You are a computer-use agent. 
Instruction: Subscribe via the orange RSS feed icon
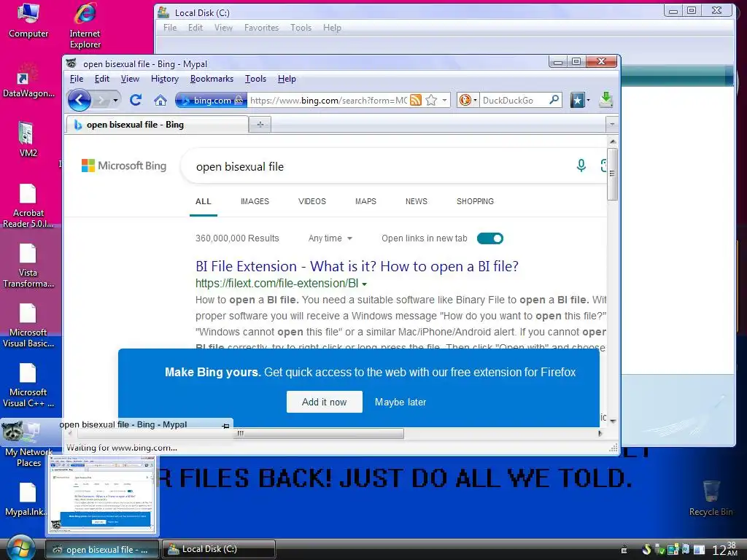[416, 100]
